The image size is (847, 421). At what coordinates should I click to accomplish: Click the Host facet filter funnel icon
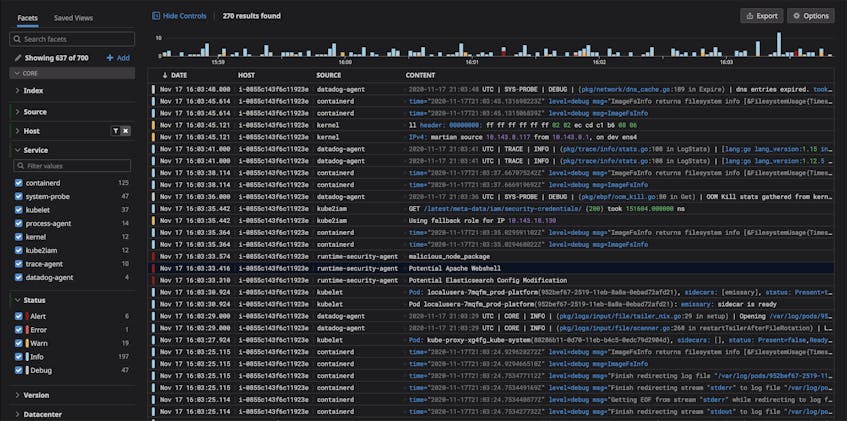tap(115, 131)
